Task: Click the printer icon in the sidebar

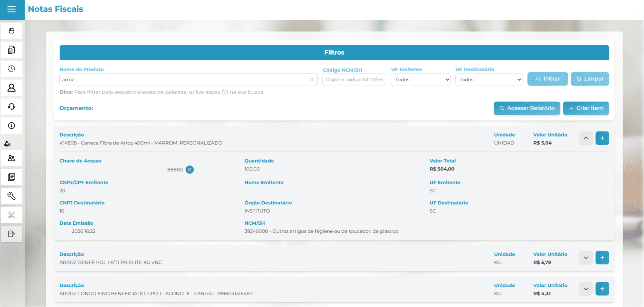Action: click(x=11, y=30)
